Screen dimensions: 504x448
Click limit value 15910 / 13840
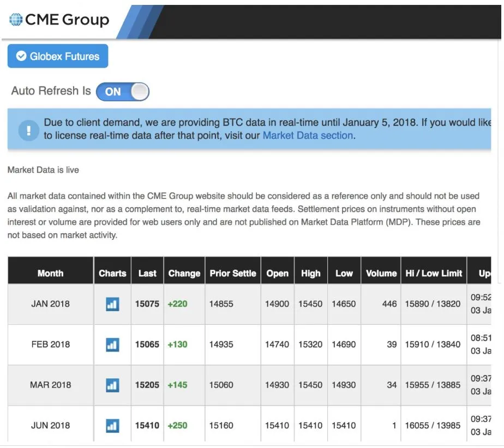point(433,344)
